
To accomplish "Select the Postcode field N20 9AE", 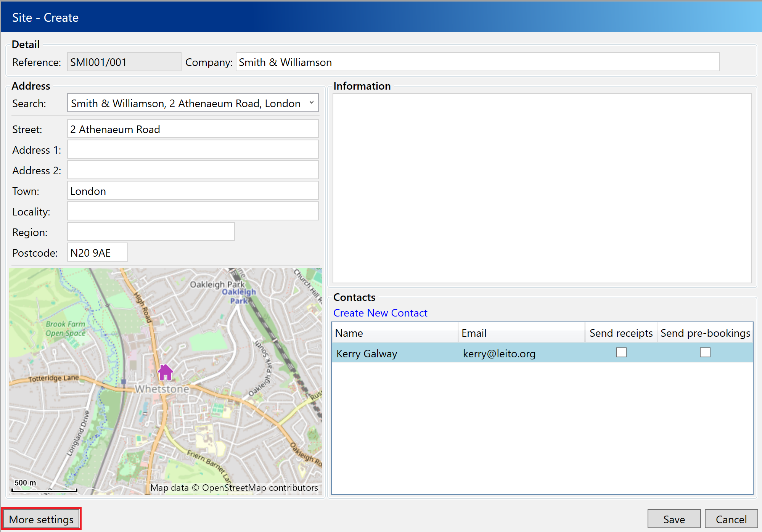I will [x=97, y=253].
